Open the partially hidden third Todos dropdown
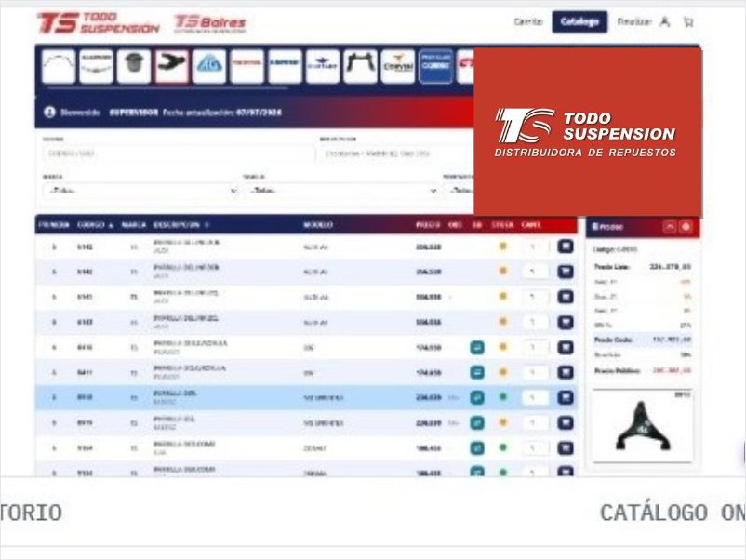Image resolution: width=746 pixels, height=560 pixels. coord(460,191)
